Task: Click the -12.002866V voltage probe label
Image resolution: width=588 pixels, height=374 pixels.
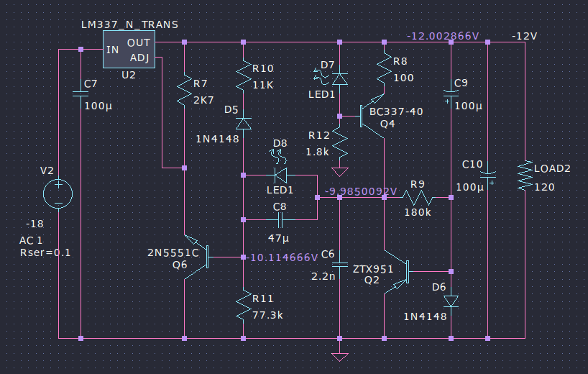Action: [x=443, y=36]
